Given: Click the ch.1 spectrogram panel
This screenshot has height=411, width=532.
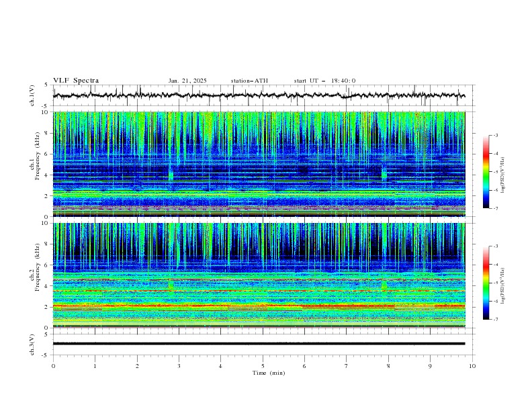Looking at the screenshot, I should (x=259, y=164).
